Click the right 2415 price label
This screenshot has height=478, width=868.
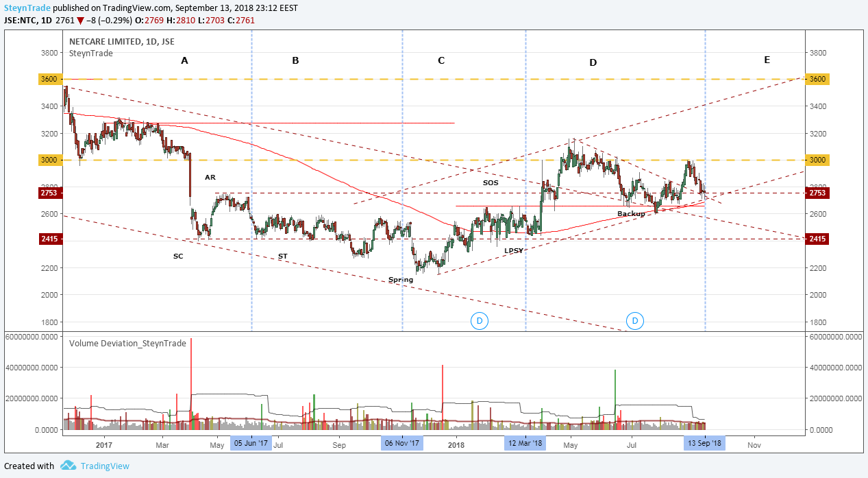pyautogui.click(x=818, y=239)
